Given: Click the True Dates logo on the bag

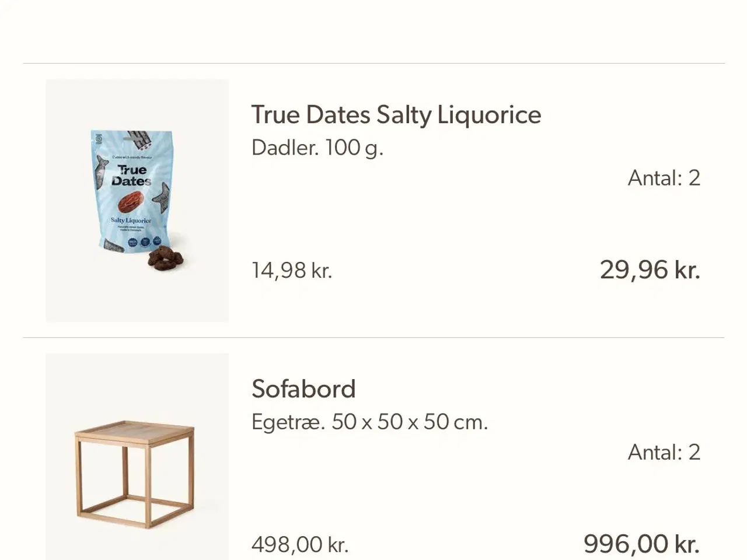Looking at the screenshot, I should click(x=132, y=175).
